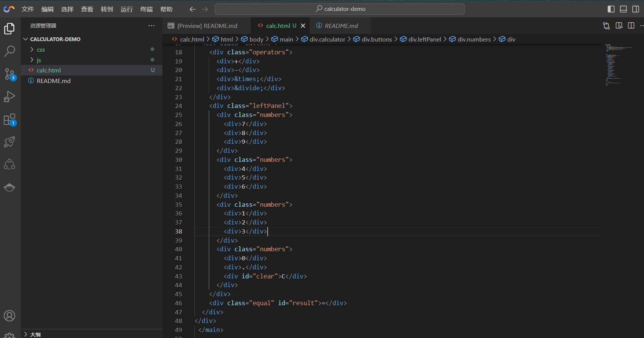
Task: Close the calc.html tab
Action: coord(303,26)
